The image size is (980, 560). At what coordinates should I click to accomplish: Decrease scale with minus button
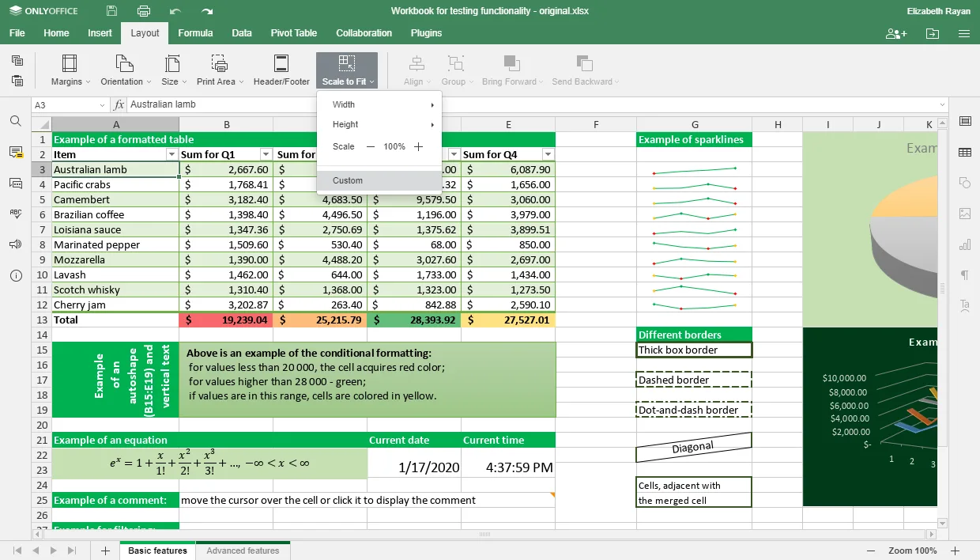(x=371, y=146)
